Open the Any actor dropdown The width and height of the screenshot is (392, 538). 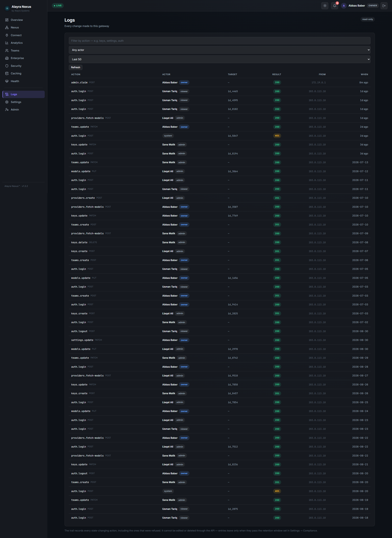pos(219,50)
